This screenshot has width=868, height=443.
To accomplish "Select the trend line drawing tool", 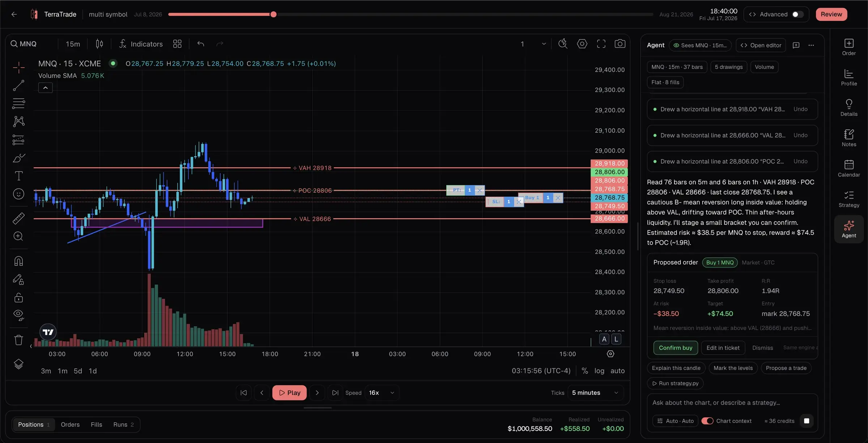I will (18, 86).
